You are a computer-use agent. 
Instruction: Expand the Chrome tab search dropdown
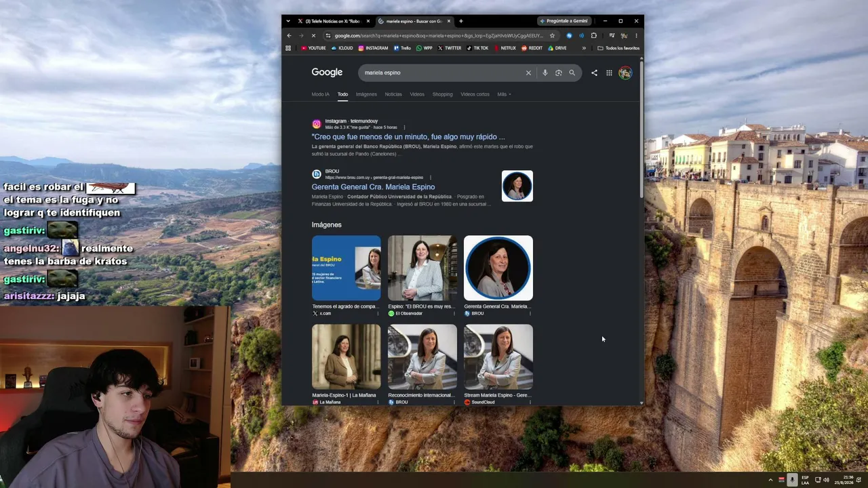[x=288, y=21]
